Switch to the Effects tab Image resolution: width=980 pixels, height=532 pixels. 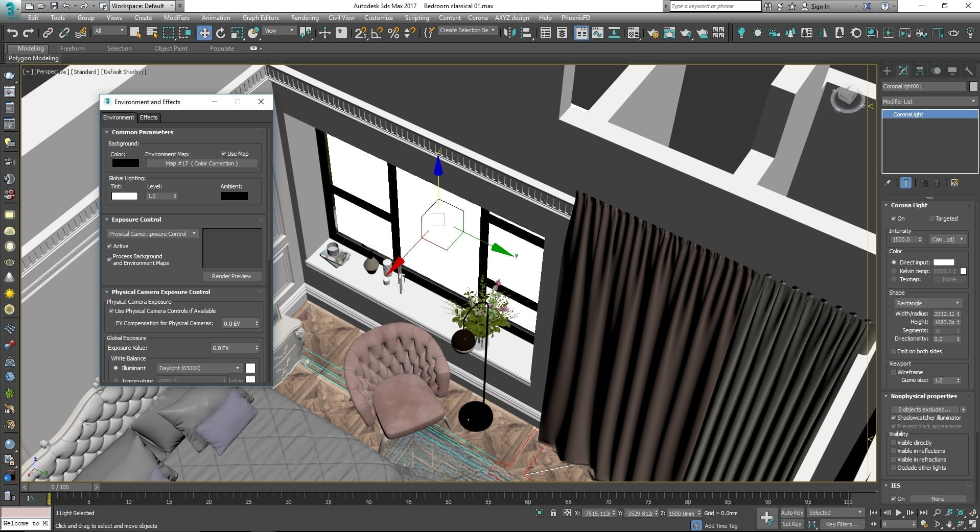(149, 117)
